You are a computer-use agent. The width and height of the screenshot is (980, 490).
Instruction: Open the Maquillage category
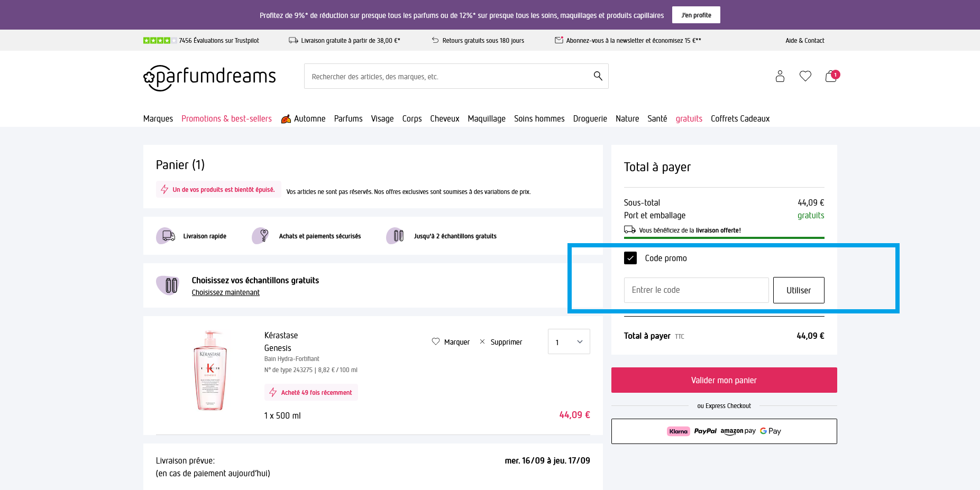[487, 119]
